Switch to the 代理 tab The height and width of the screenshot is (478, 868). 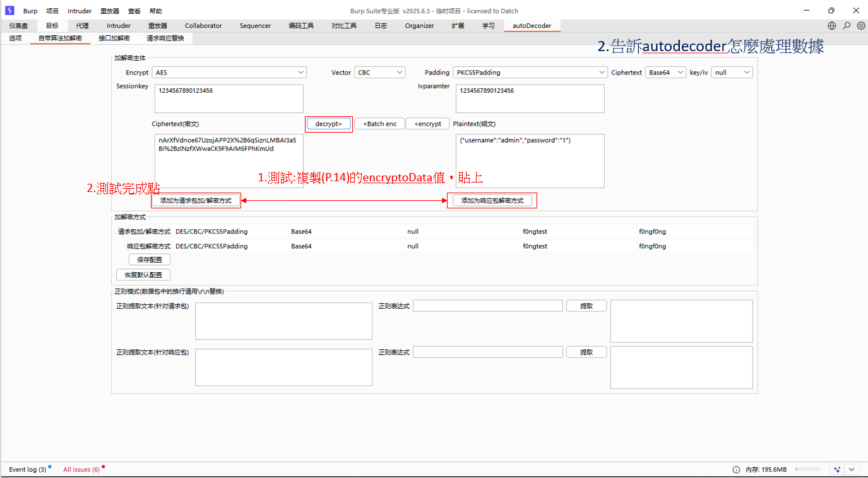[82, 26]
